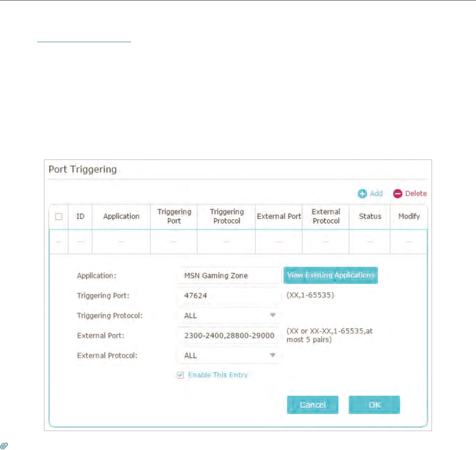The image size is (476, 450).
Task: Click the Add link text
Action: coord(376,193)
